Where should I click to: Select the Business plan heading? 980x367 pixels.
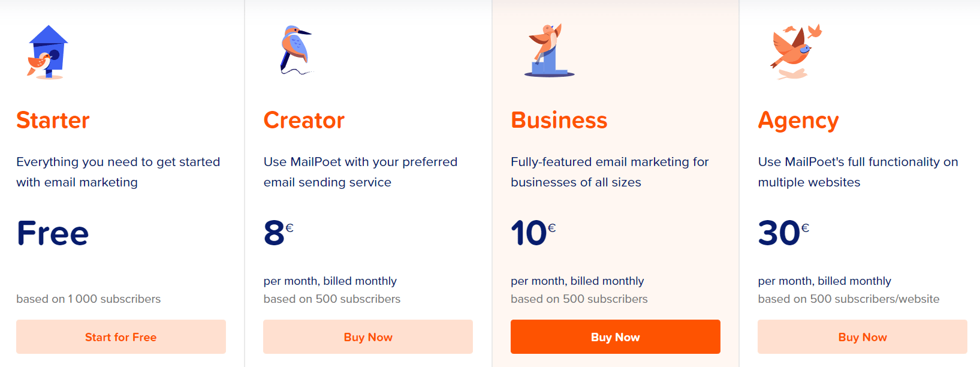click(x=559, y=120)
